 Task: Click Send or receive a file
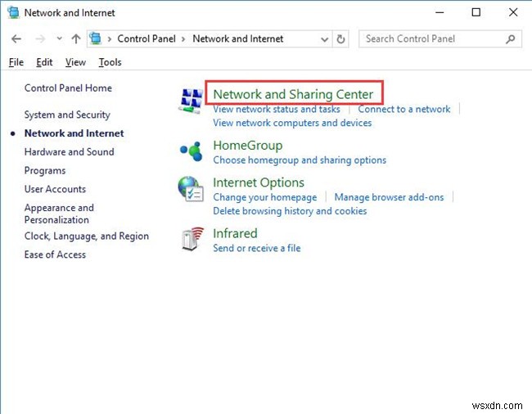[257, 248]
